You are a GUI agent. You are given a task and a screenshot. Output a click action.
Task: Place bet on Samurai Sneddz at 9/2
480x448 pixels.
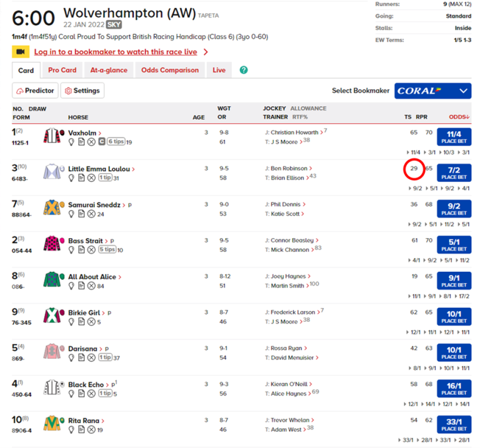(454, 209)
